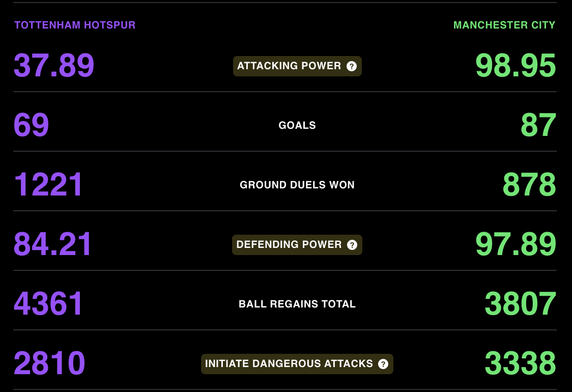The image size is (572, 392).
Task: Select Tottenham's 84.21 defending power value
Action: (x=52, y=244)
